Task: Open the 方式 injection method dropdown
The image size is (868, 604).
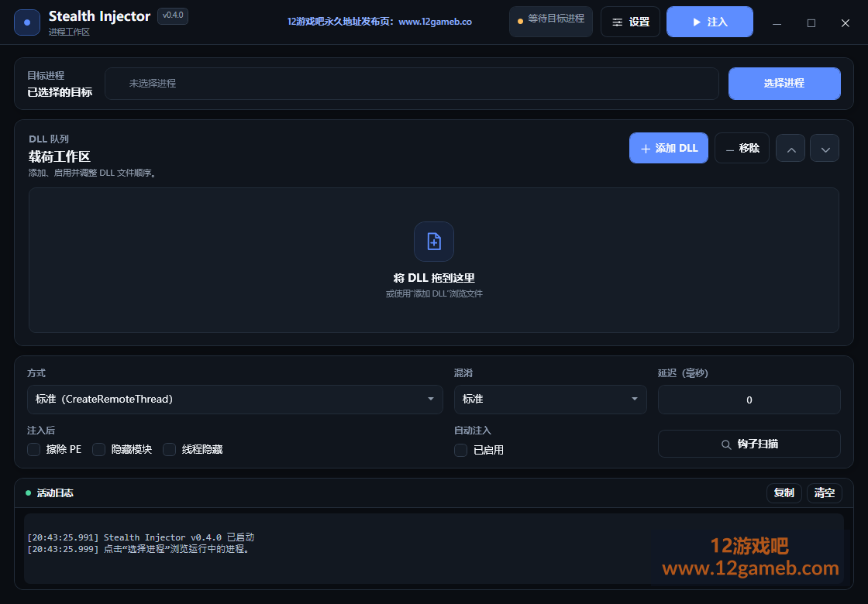Action: (x=235, y=400)
